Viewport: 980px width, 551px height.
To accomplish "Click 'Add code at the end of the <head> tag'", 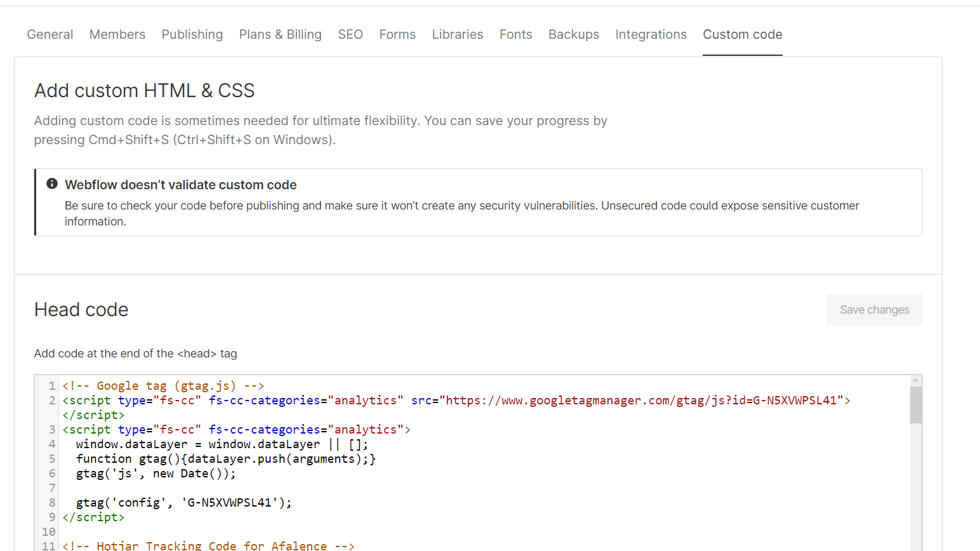I will [x=136, y=354].
